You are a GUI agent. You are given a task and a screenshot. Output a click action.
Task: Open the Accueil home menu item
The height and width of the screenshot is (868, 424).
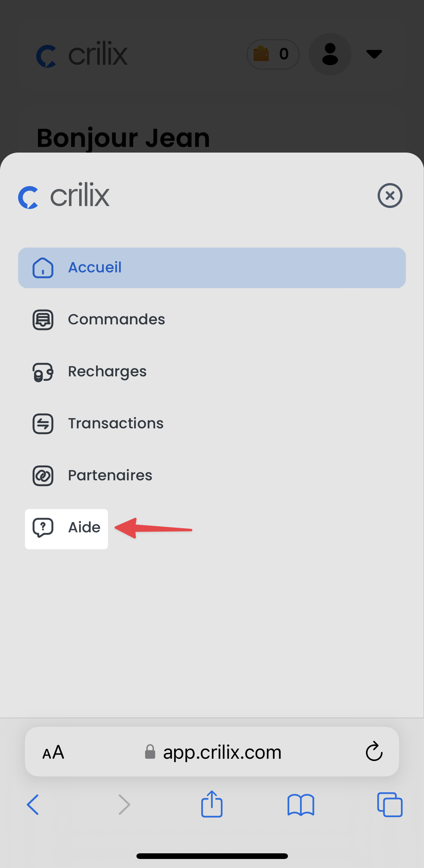(212, 268)
